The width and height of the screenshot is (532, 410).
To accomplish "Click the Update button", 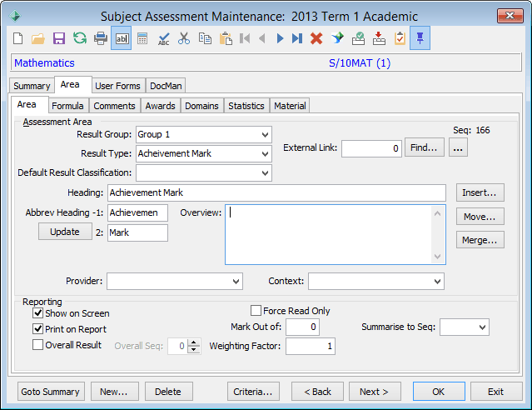I will tap(65, 232).
